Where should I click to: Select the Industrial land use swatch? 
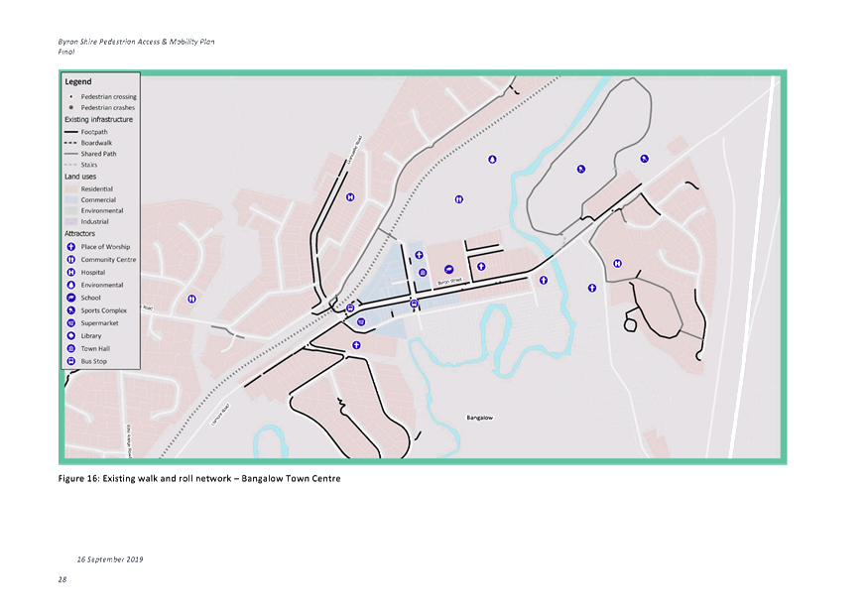click(x=70, y=221)
